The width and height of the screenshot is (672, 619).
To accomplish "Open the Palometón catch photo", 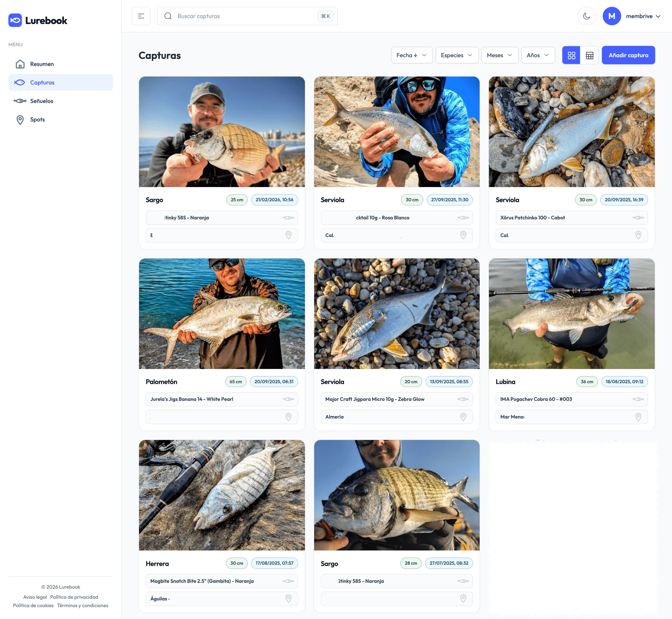I will coord(222,313).
